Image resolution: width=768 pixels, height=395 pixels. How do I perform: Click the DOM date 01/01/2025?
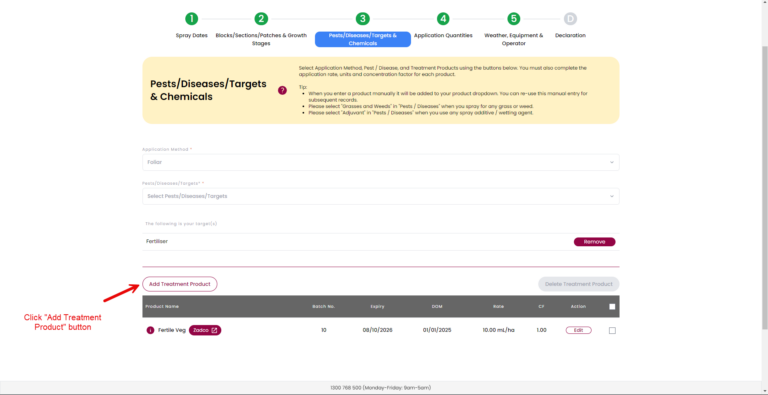[437, 330]
